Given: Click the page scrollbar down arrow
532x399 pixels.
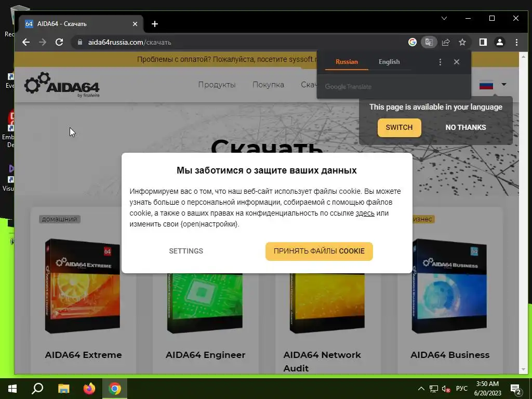Looking at the screenshot, I should (523, 369).
